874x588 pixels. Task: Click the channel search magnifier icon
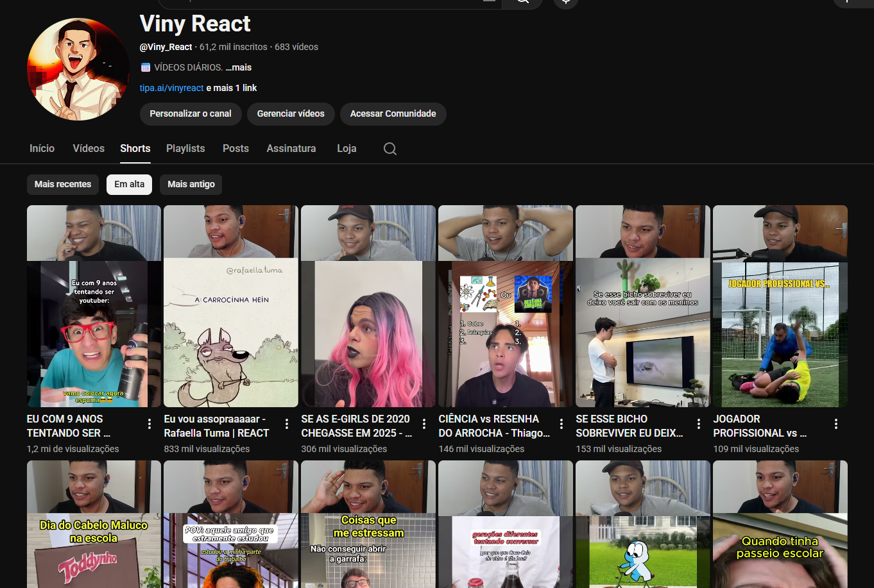click(390, 149)
